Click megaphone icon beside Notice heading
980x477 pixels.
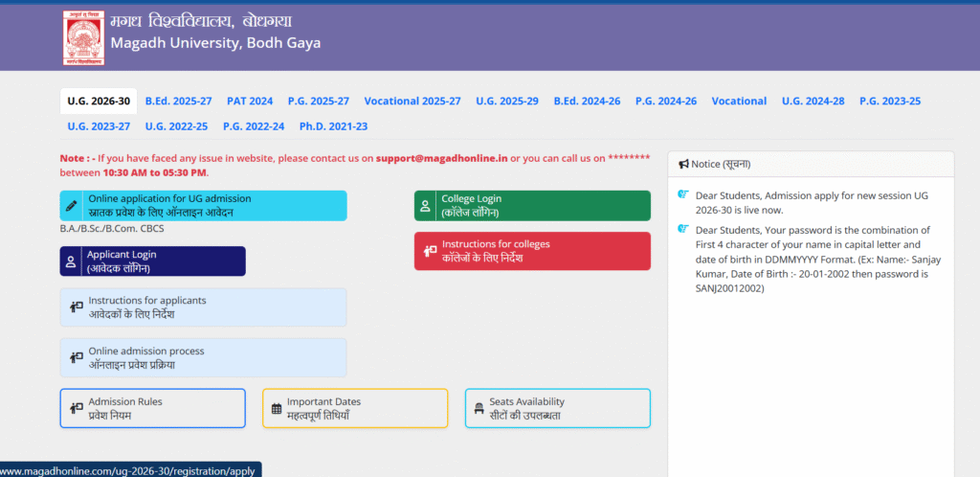(683, 164)
